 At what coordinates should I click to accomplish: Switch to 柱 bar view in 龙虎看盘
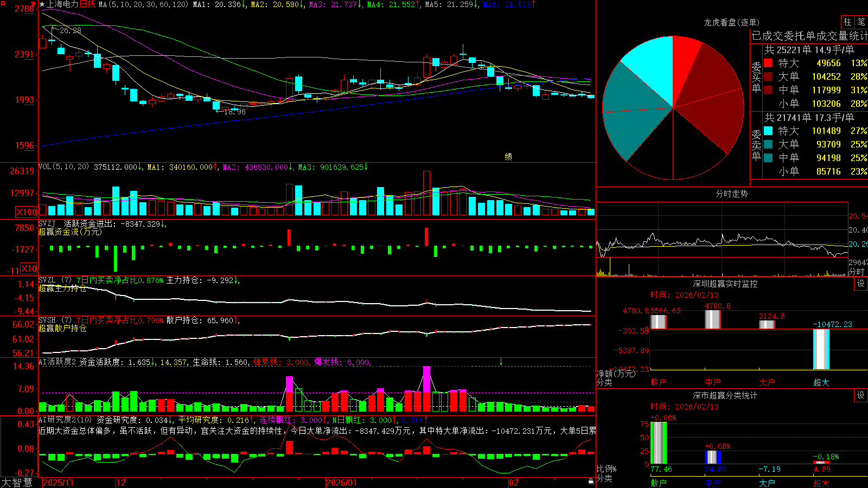pos(847,22)
